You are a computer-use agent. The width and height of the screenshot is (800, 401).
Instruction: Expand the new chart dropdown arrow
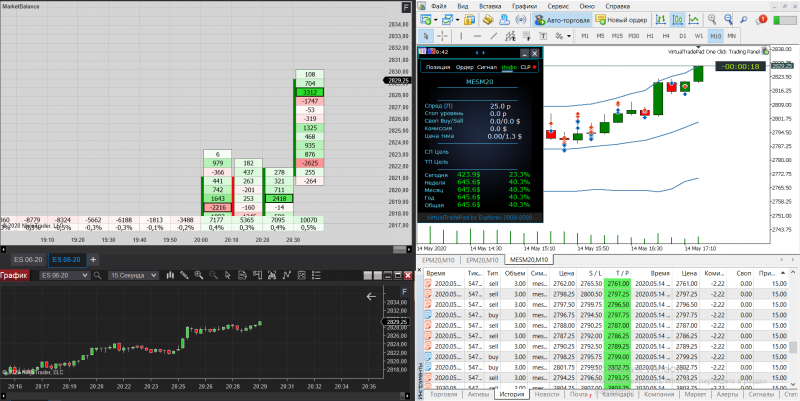435,20
